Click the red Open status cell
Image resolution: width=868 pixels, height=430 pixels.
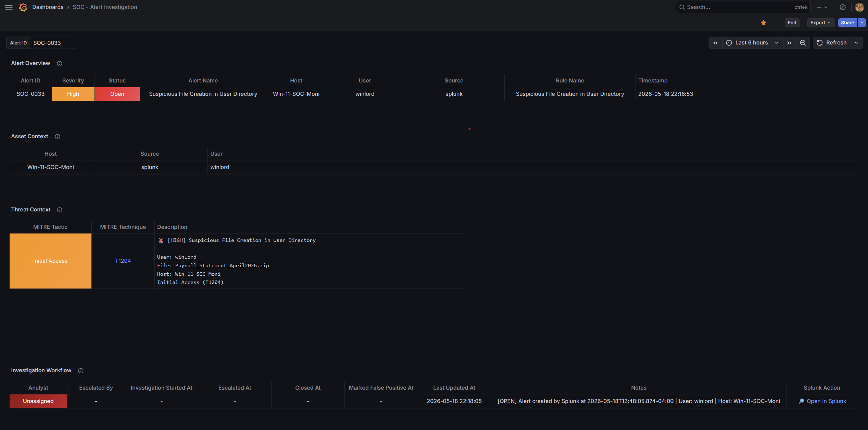(x=117, y=94)
